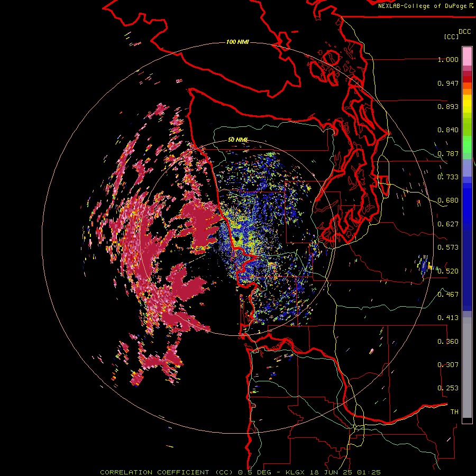This screenshot has height=476, width=476.
Task: Click the 0.627 color scale value
Action: (x=448, y=224)
